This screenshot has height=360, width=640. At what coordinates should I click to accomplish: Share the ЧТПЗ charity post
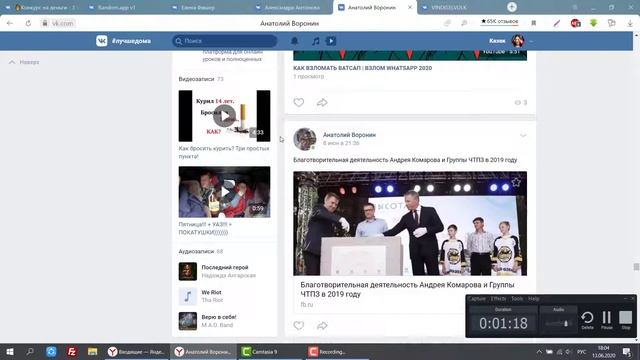point(322,325)
